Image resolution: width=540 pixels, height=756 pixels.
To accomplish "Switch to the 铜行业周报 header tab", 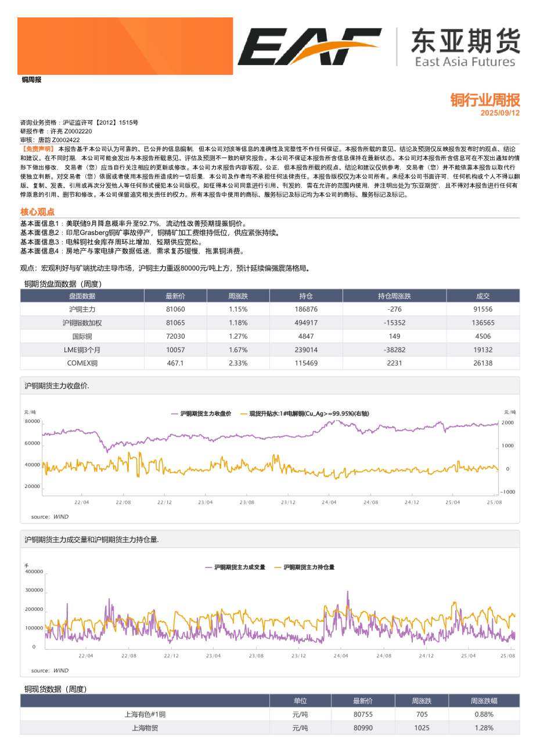I will 485,101.
